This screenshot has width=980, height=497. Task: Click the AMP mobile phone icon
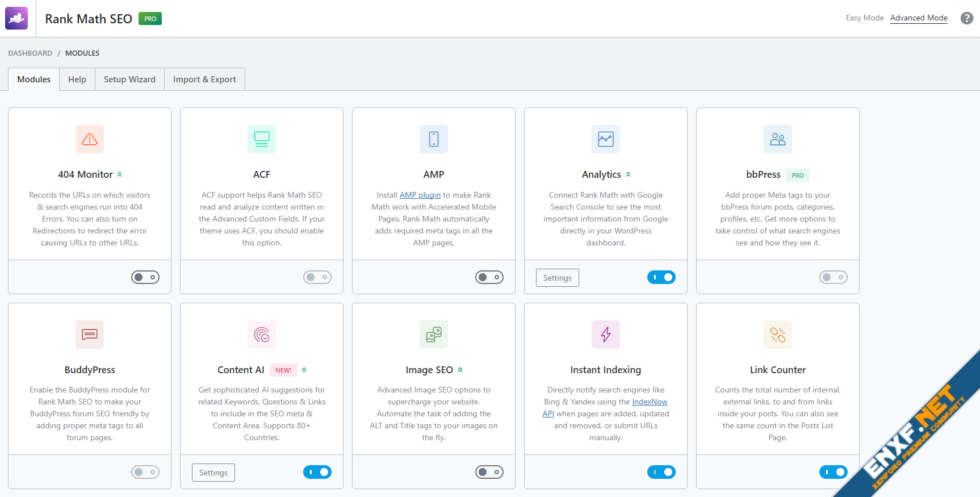[x=434, y=139]
